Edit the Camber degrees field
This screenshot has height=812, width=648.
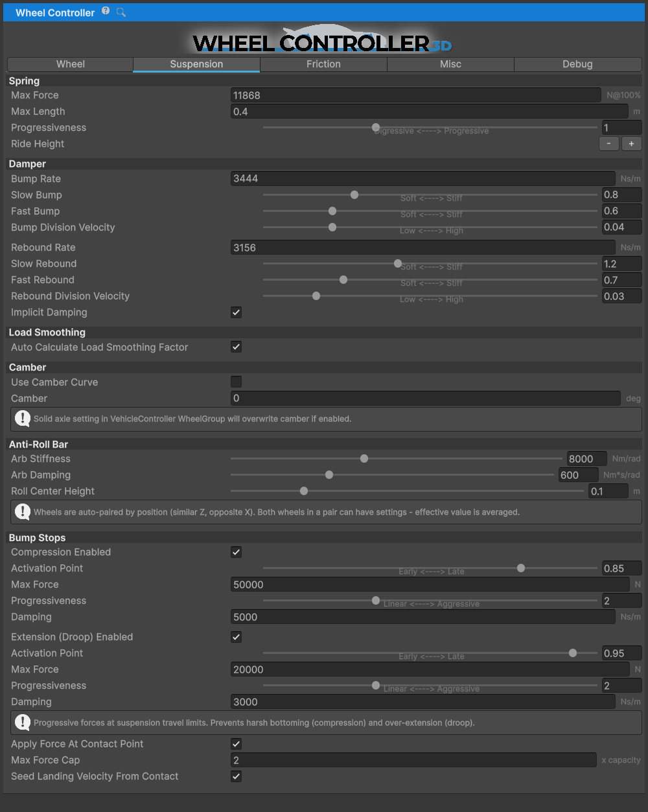(x=426, y=399)
